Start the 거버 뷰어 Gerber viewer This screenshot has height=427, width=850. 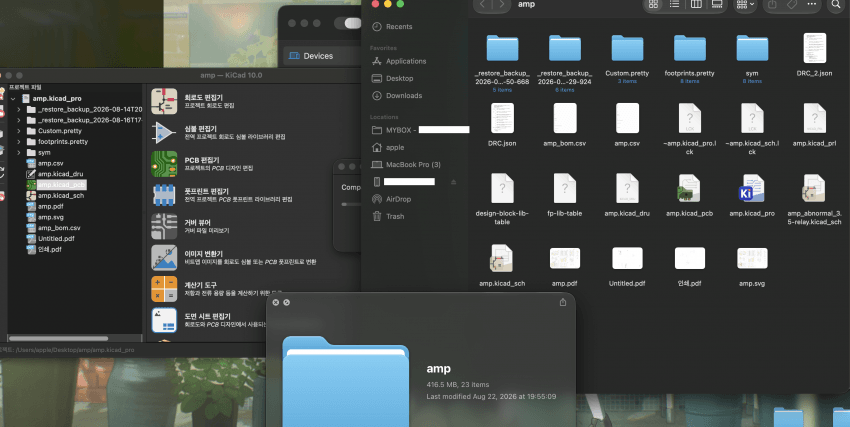(164, 227)
